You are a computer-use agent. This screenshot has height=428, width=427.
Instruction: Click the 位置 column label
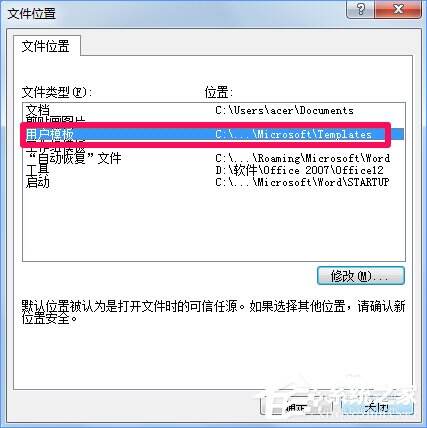tap(219, 92)
